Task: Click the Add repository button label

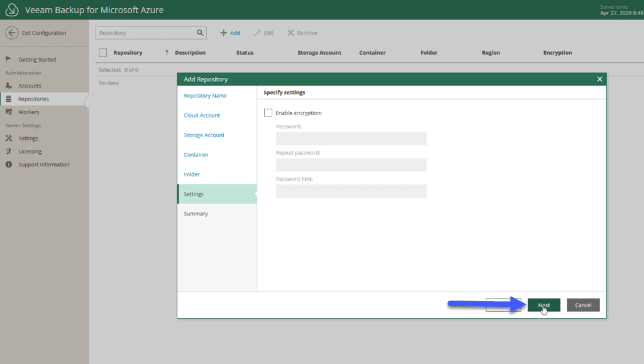Action: [x=235, y=33]
